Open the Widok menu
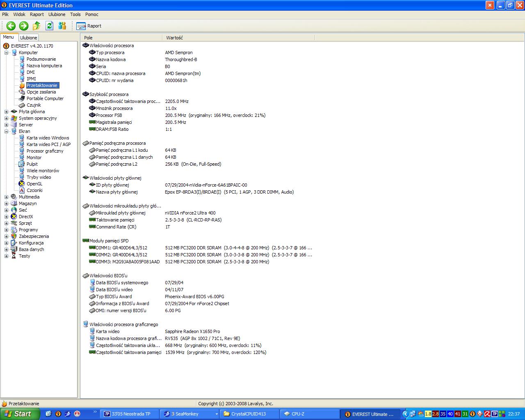Image resolution: width=525 pixels, height=420 pixels. (x=19, y=14)
